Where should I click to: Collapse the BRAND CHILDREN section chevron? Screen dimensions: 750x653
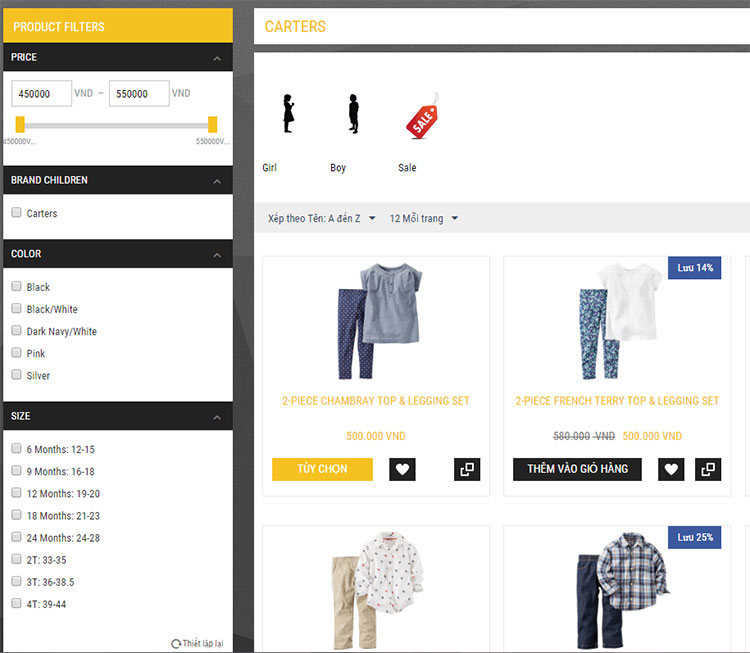(x=217, y=181)
